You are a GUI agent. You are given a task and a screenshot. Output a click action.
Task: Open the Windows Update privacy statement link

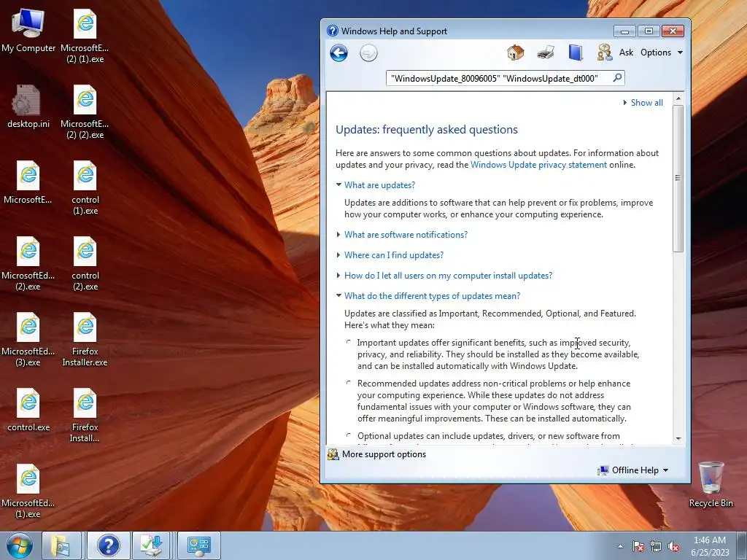[x=539, y=165]
